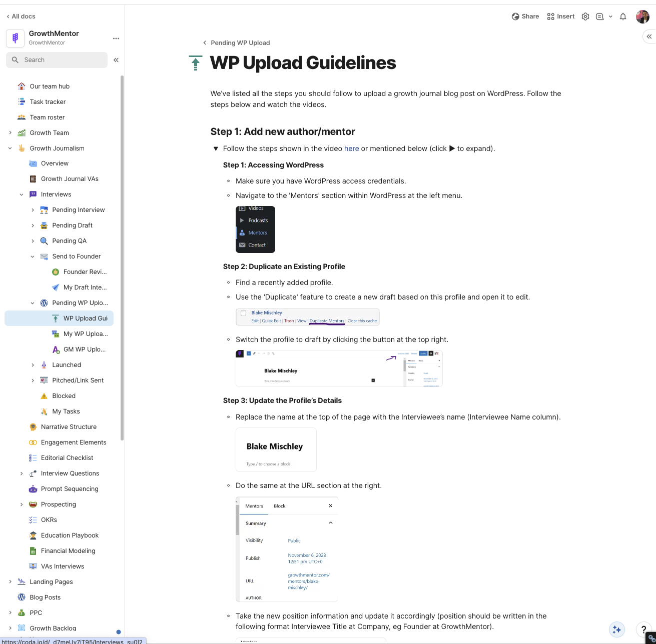Click the Insert grid icon

click(551, 16)
